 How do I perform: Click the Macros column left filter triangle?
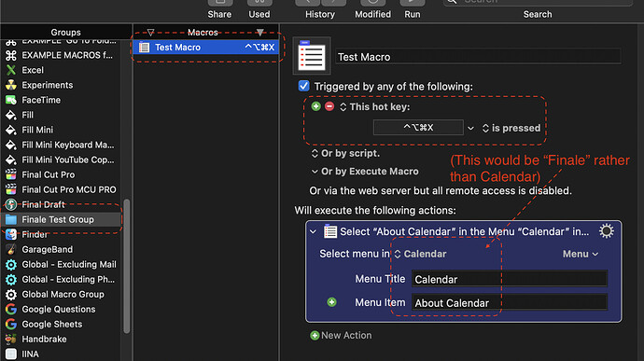coord(150,32)
